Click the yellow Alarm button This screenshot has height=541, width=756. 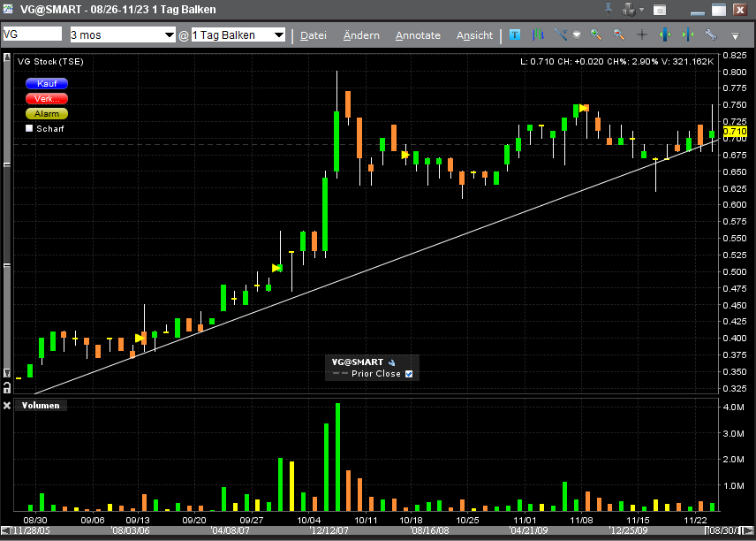[x=47, y=114]
